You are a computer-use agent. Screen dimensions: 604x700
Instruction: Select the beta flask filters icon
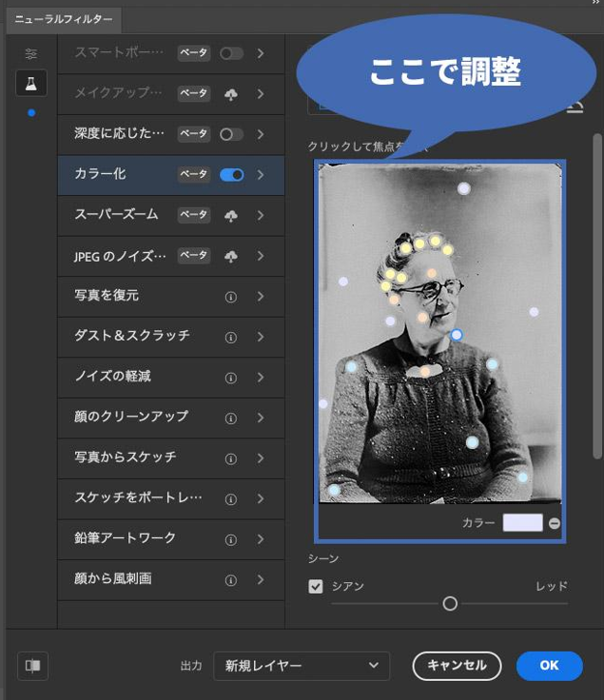coord(30,83)
